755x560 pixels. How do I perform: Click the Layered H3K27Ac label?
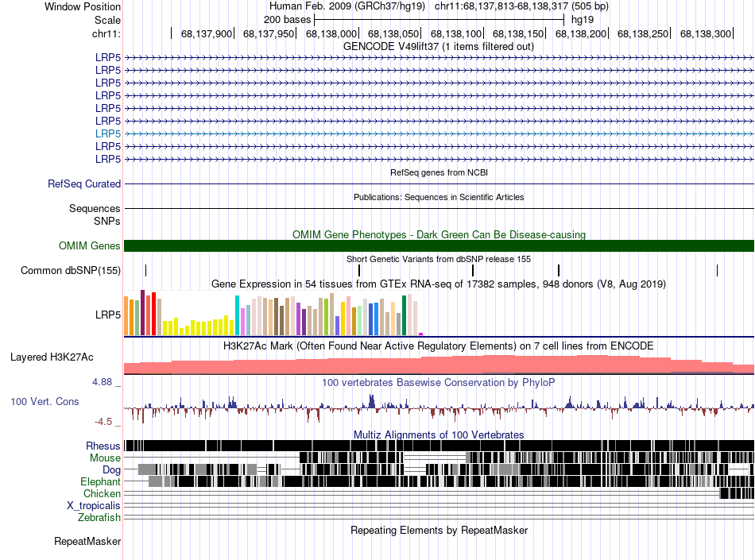[x=52, y=357]
